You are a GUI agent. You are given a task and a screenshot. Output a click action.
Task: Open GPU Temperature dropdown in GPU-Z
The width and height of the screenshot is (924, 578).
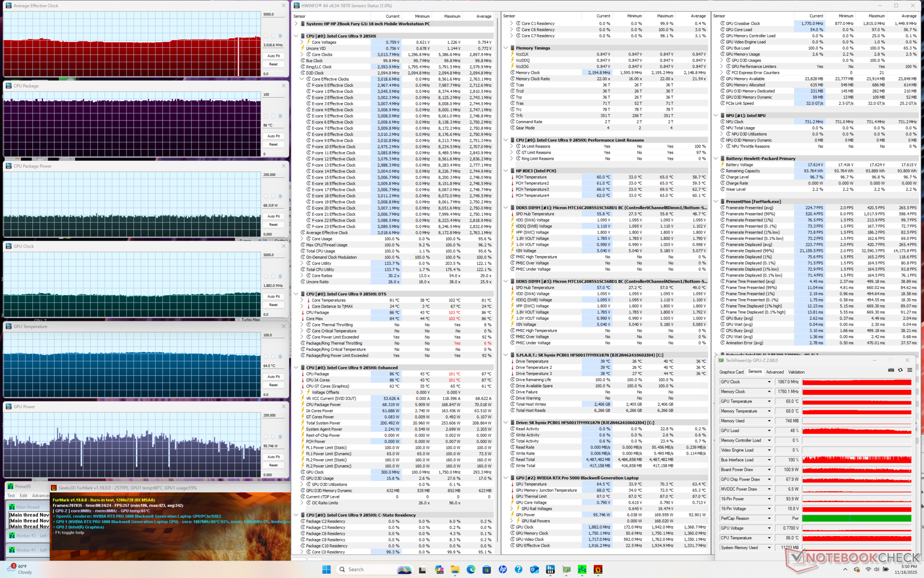point(769,401)
